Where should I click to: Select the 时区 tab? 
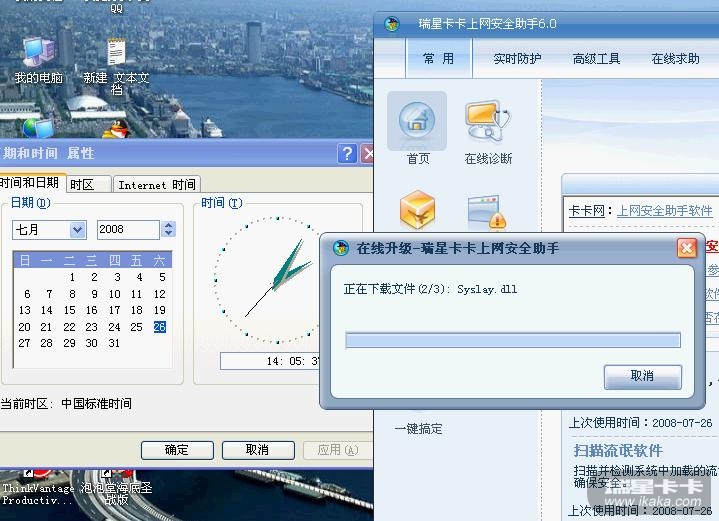(89, 184)
